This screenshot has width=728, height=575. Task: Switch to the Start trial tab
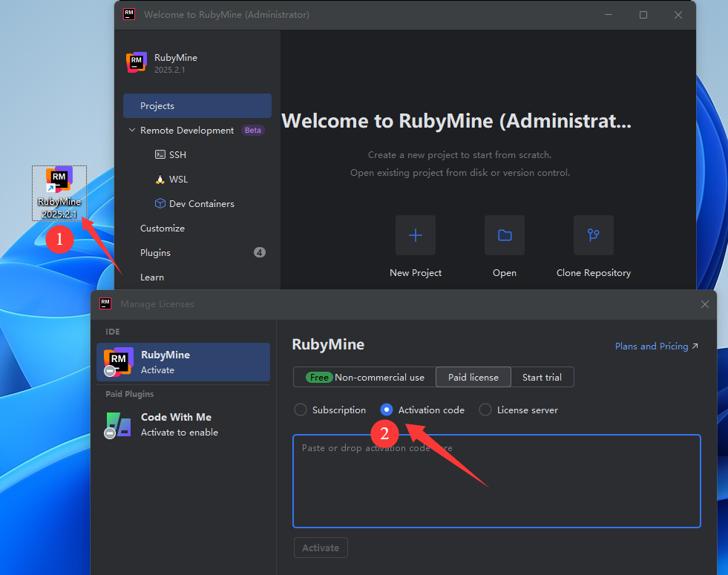542,377
